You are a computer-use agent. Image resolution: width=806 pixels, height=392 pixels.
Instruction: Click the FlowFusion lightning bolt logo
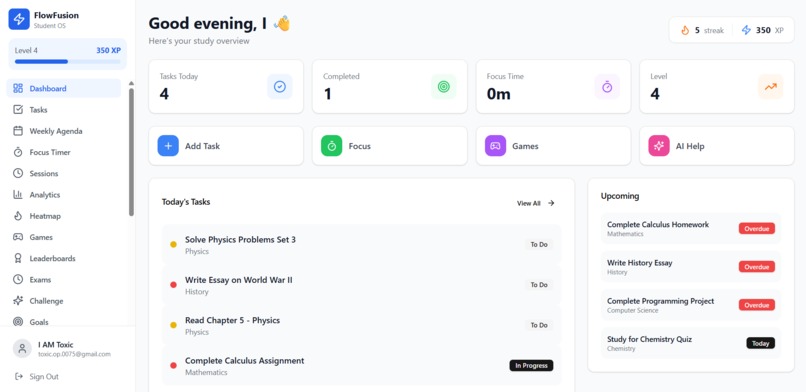pos(19,19)
